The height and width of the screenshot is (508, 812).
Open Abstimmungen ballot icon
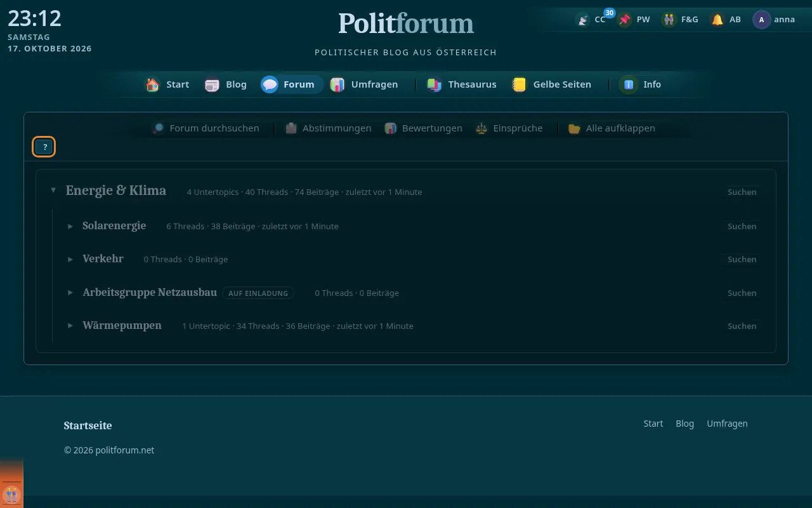291,128
